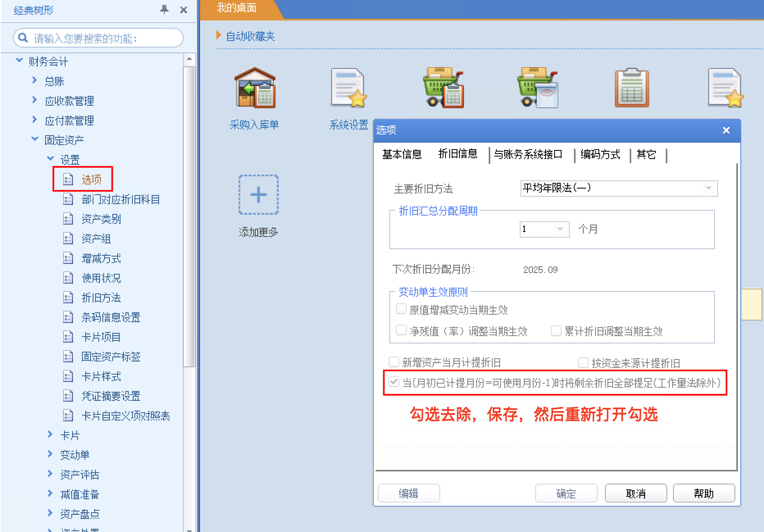Switch to the 编码方式 tab
This screenshot has height=532, width=764.
coord(600,155)
